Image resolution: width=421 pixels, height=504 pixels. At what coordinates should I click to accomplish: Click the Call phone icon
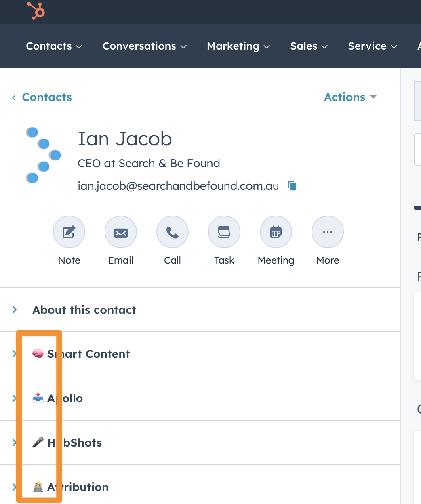173,232
